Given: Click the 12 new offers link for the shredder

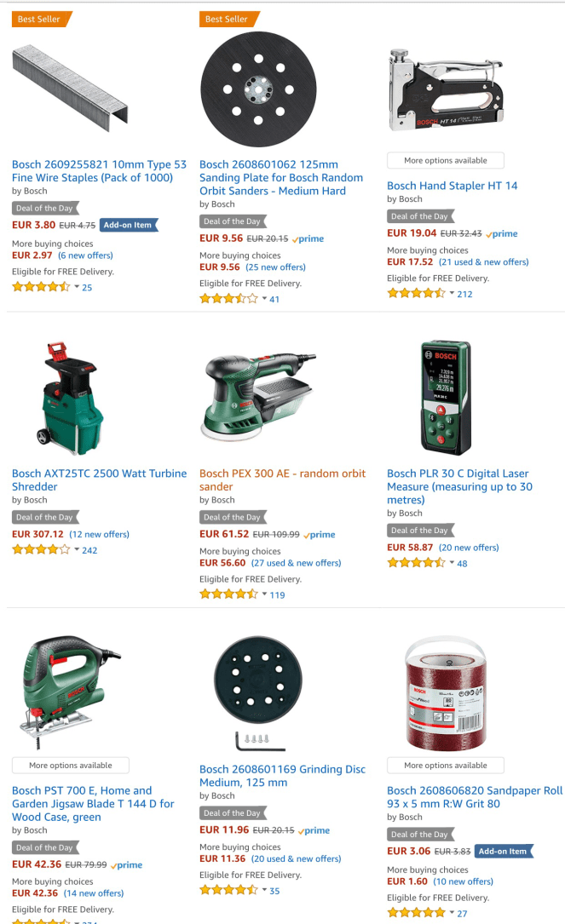Looking at the screenshot, I should [x=99, y=535].
